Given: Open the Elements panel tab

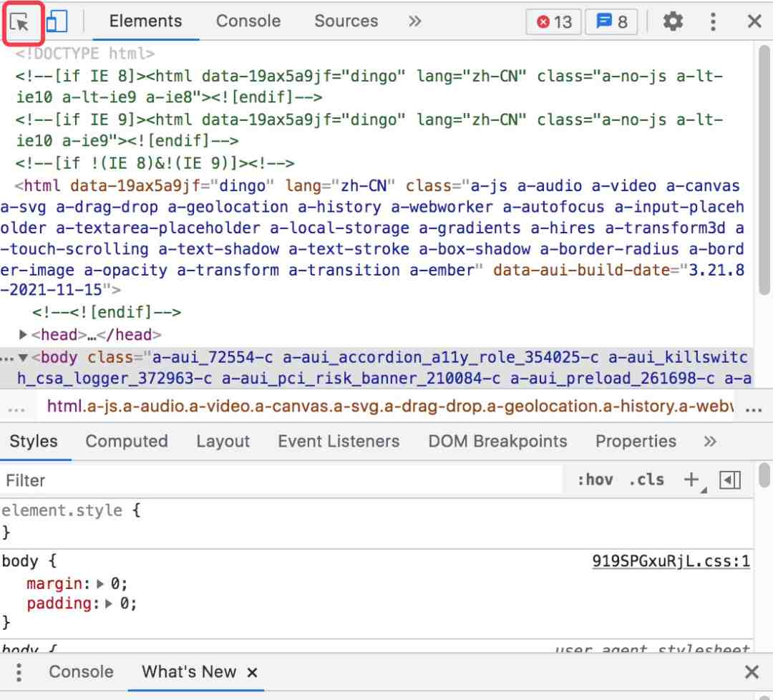Looking at the screenshot, I should [145, 21].
